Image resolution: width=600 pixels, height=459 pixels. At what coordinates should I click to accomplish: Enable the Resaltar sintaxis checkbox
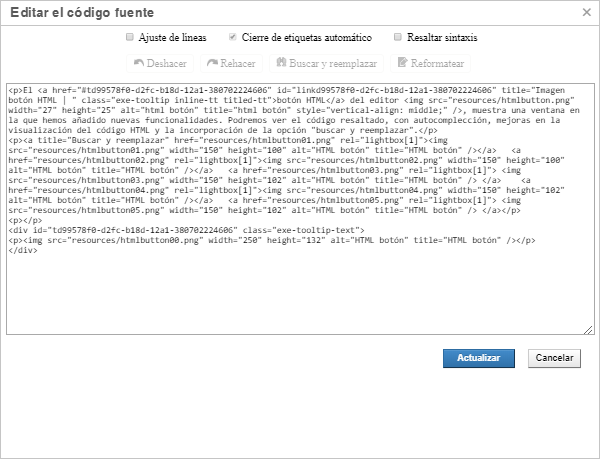pyautogui.click(x=398, y=37)
